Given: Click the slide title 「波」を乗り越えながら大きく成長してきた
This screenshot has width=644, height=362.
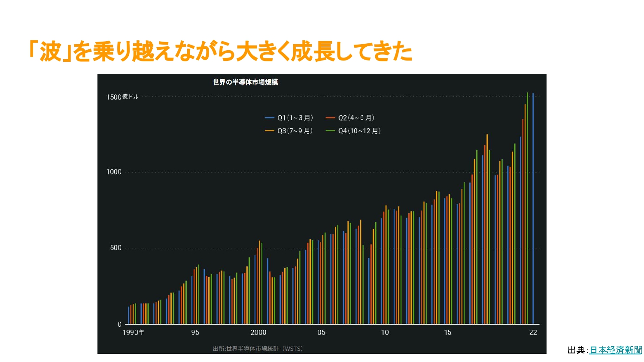Looking at the screenshot, I should click(x=220, y=51).
